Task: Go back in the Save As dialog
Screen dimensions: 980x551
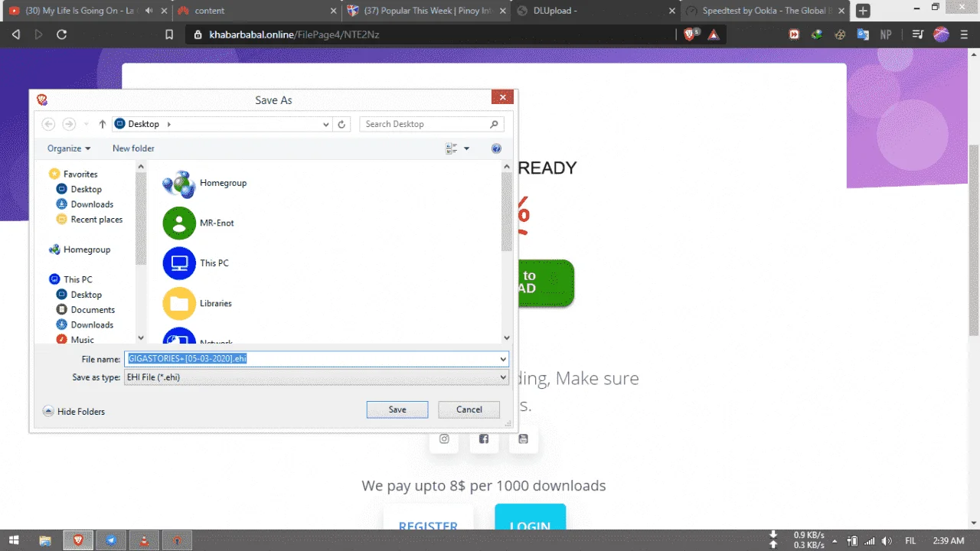Action: coord(48,124)
